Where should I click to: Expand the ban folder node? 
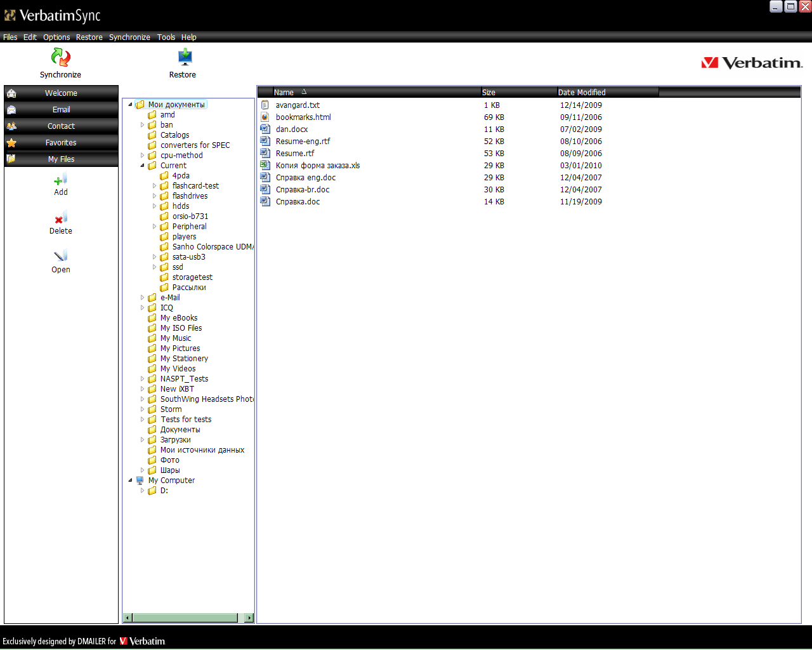pos(142,125)
